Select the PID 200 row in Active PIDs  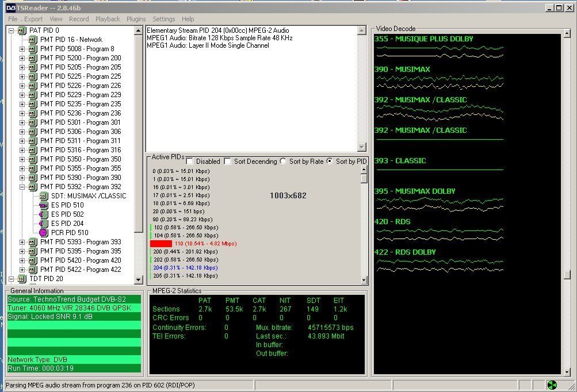tap(185, 252)
